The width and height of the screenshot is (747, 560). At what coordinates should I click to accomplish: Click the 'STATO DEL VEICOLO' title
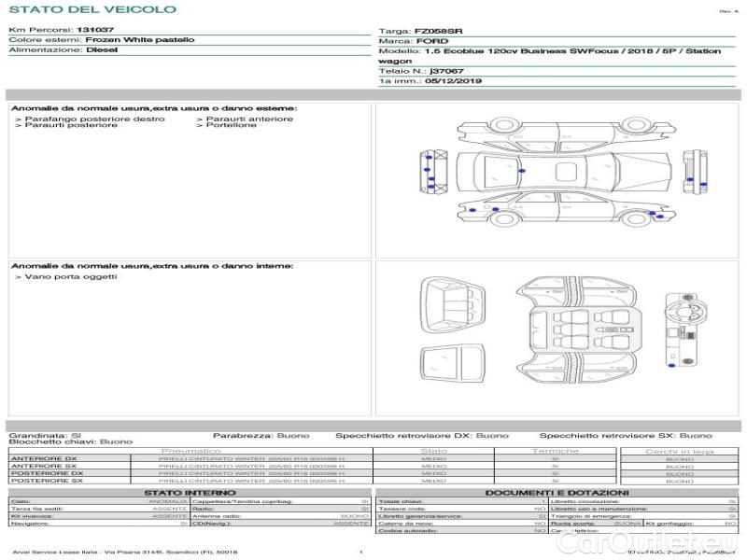[92, 9]
